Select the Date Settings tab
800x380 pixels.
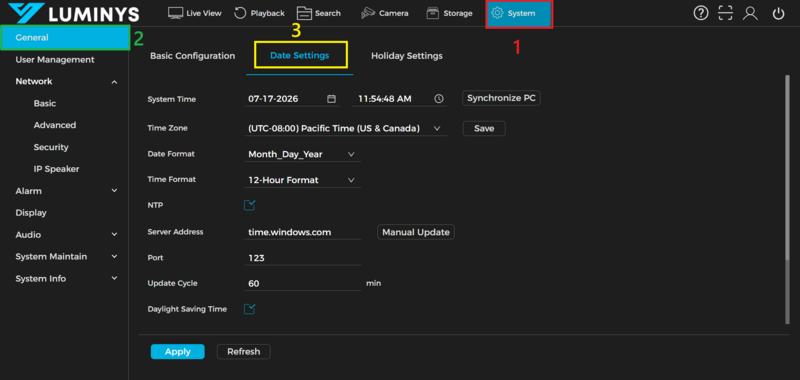[299, 56]
